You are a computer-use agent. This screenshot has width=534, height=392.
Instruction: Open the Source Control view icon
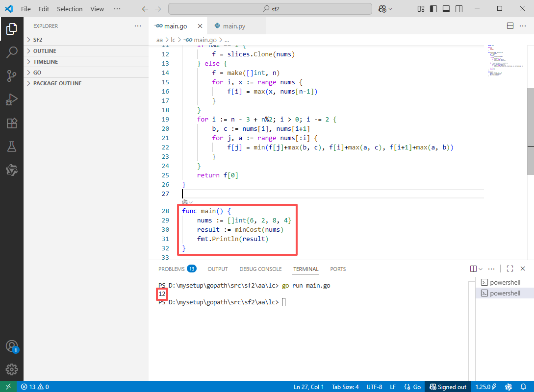12,76
